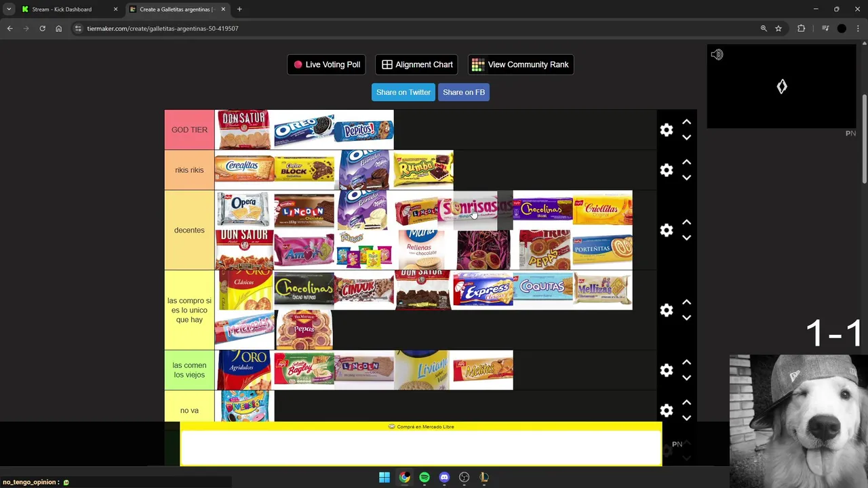Viewport: 868px width, 488px height.
Task: Open the Alignment Chart
Action: coord(416,64)
